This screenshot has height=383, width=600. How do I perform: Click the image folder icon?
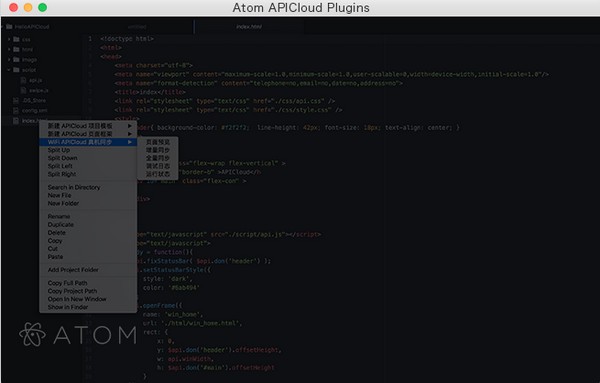pos(16,59)
